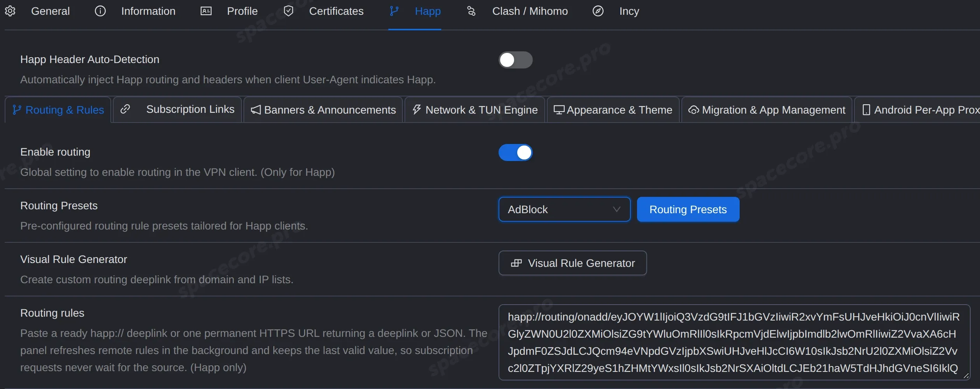Click the 'Global setting to enable routing' description
The width and height of the screenshot is (980, 389).
tap(177, 172)
